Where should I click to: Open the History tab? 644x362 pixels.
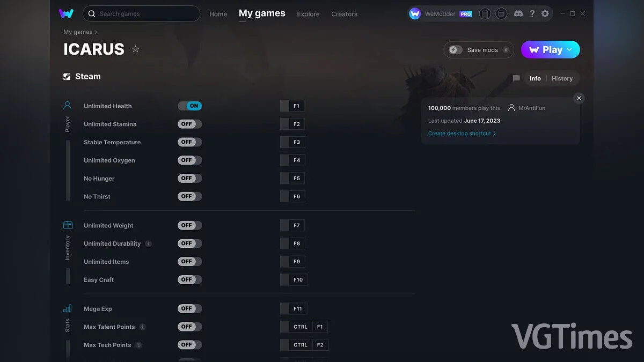562,78
